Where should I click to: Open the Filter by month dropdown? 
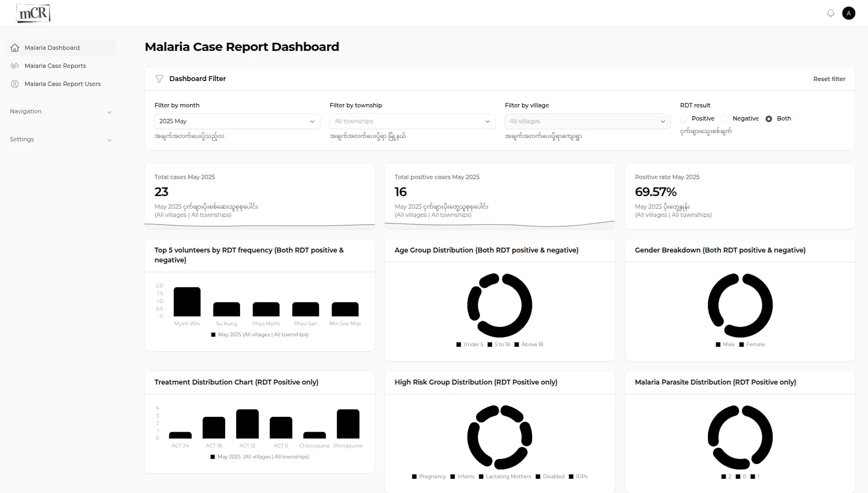coord(237,121)
